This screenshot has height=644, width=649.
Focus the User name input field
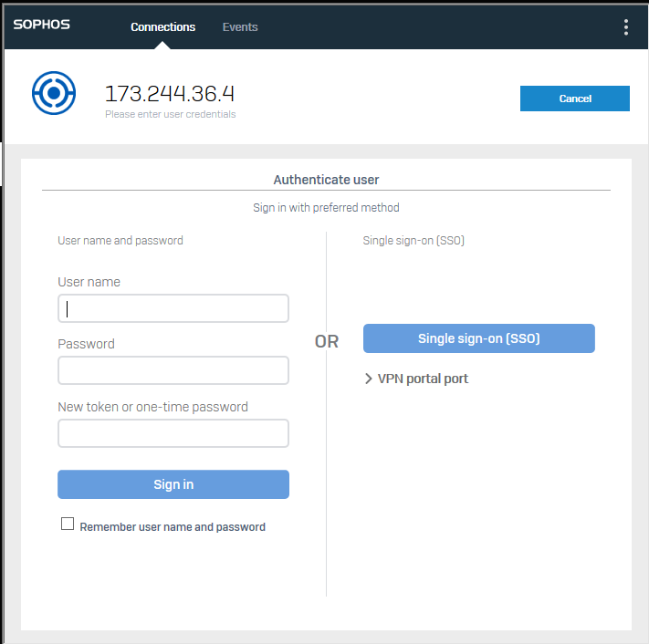click(x=173, y=308)
